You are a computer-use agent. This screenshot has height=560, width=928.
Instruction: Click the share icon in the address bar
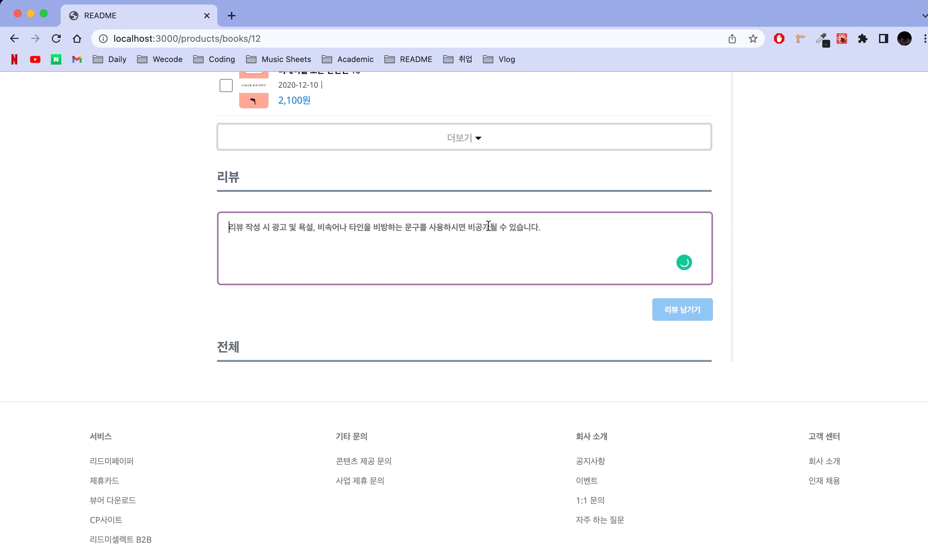[x=732, y=39]
